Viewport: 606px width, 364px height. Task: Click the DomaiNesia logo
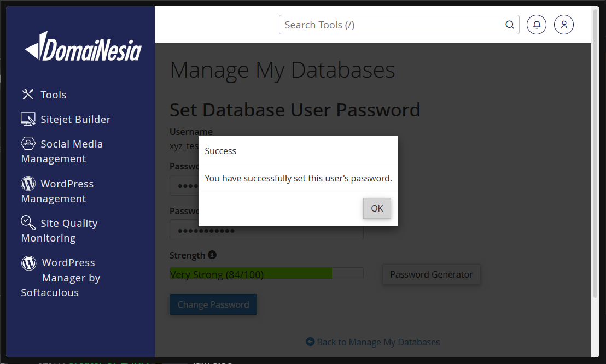pyautogui.click(x=82, y=48)
